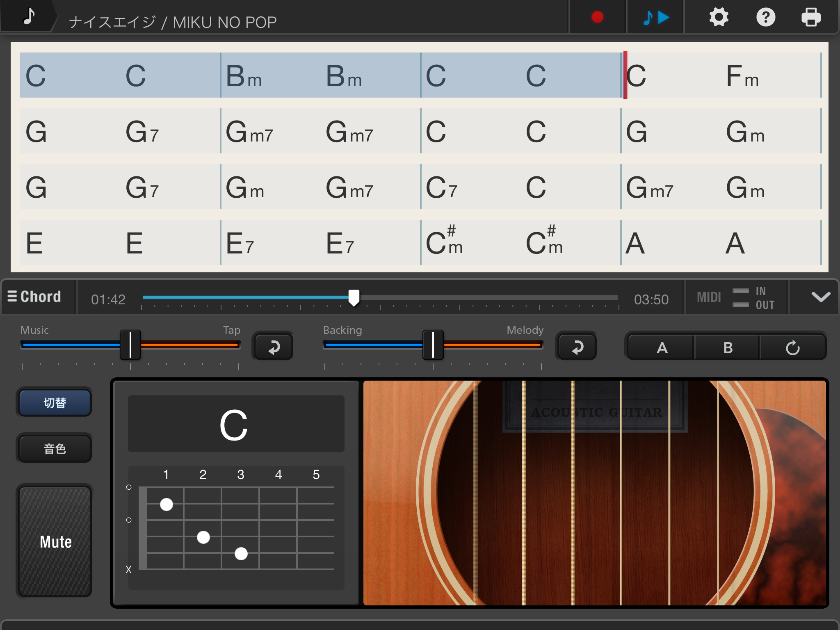The width and height of the screenshot is (840, 630).
Task: Adjust the Backing/Melody balance slider
Action: point(433,345)
